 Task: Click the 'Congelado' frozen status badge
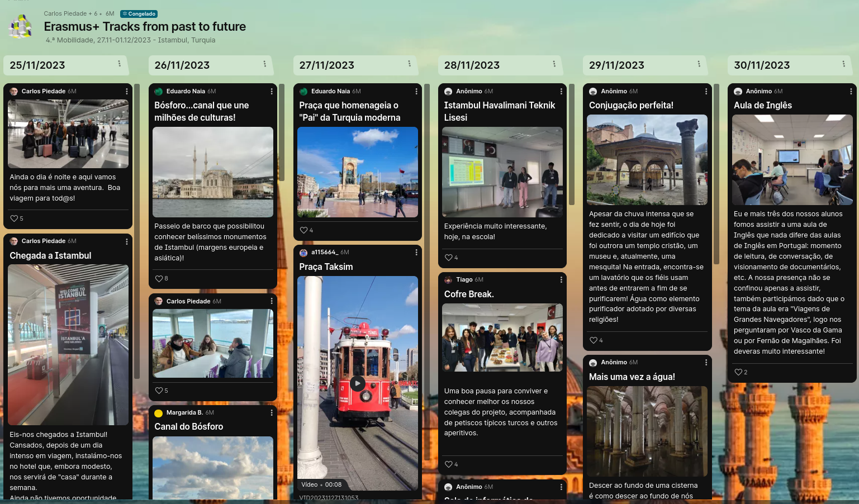tap(139, 14)
